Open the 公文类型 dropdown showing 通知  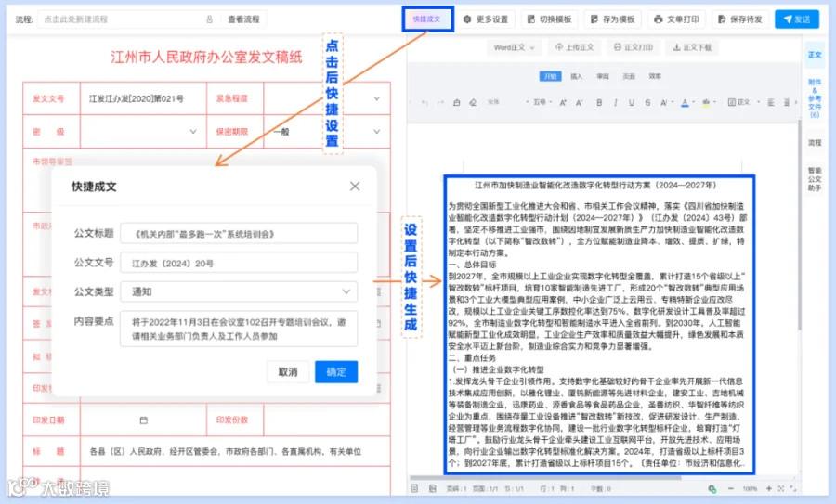pos(239,291)
